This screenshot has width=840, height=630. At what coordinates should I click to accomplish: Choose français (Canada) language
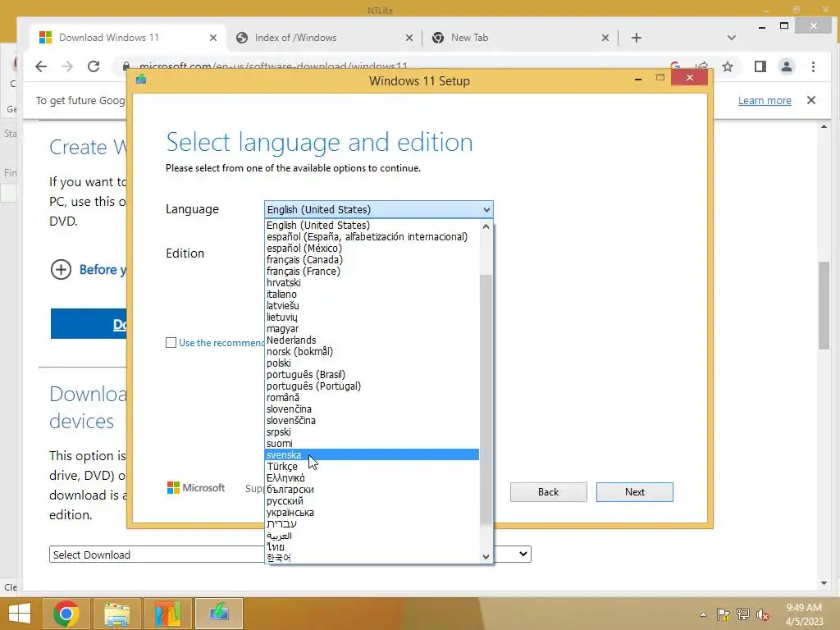[x=372, y=260]
